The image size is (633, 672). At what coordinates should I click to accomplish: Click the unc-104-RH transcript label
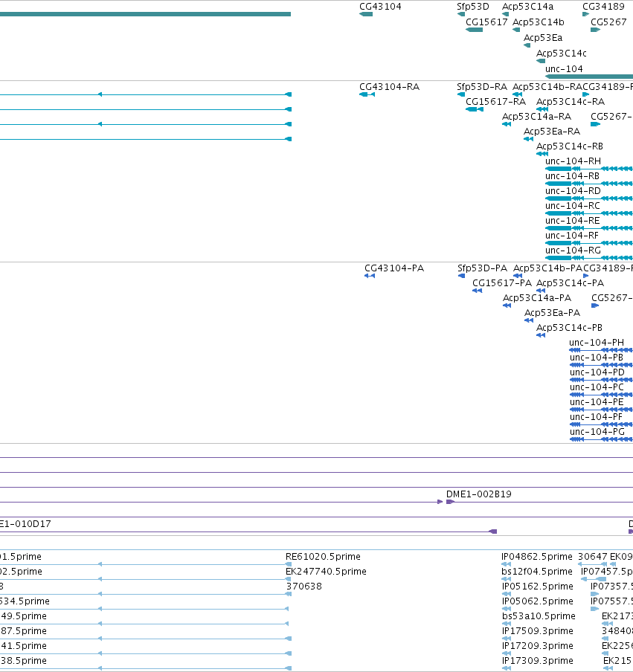coord(573,161)
